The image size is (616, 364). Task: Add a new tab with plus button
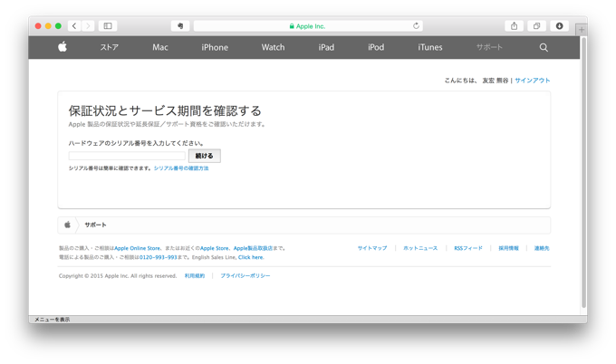[x=582, y=30]
